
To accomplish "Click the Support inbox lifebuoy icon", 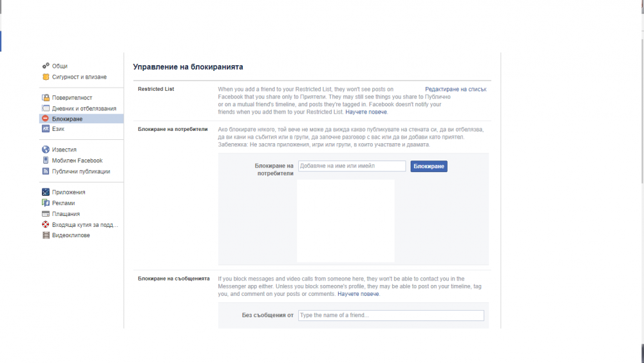I will tap(46, 224).
